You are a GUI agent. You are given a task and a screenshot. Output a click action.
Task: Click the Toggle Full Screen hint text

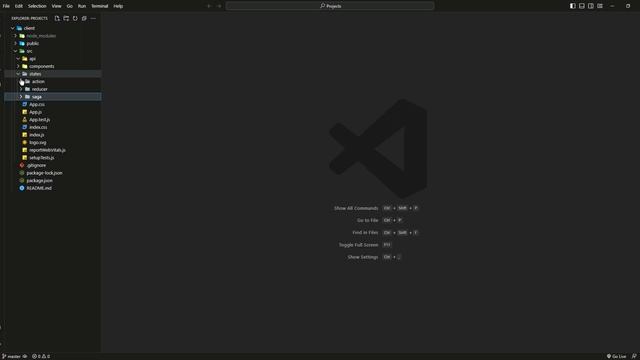[x=358, y=245]
